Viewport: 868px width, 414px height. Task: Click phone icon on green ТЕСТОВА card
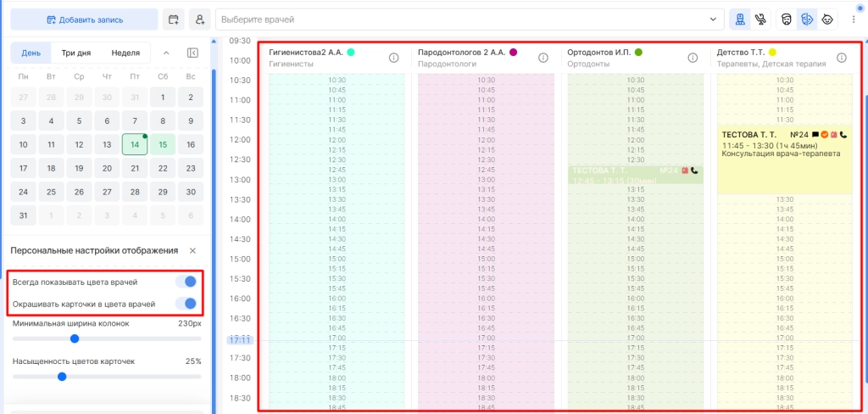(694, 171)
